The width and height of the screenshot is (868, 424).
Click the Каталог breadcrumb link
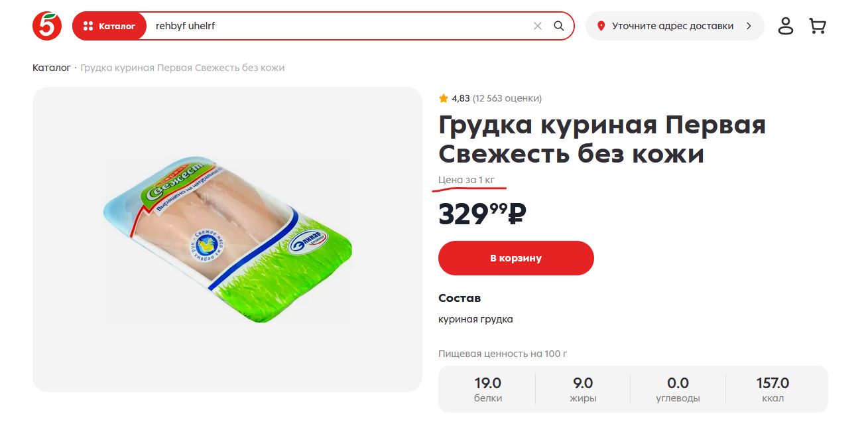pyautogui.click(x=51, y=68)
